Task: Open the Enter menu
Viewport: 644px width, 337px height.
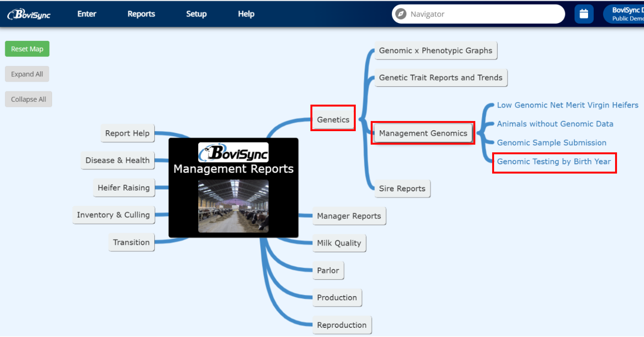Action: point(87,14)
